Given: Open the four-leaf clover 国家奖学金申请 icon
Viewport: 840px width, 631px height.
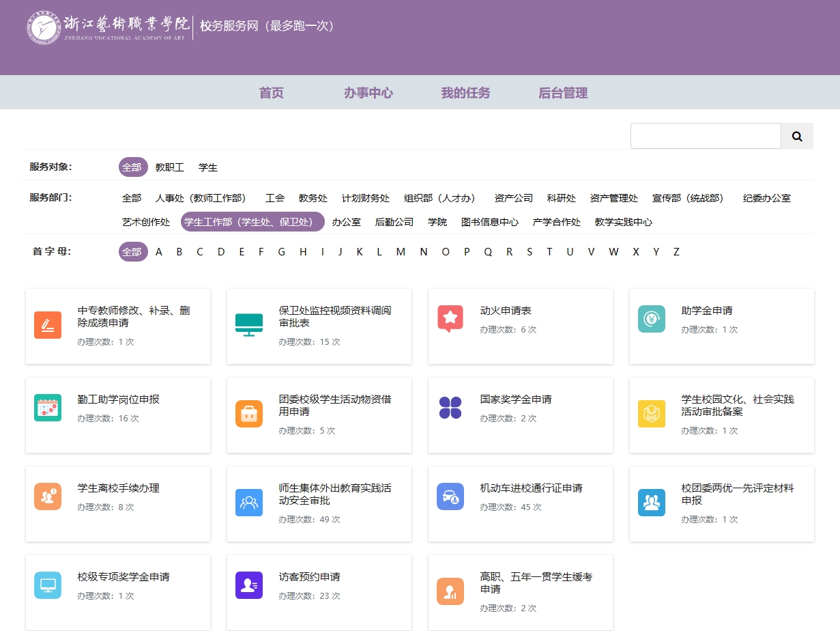Looking at the screenshot, I should click(450, 408).
